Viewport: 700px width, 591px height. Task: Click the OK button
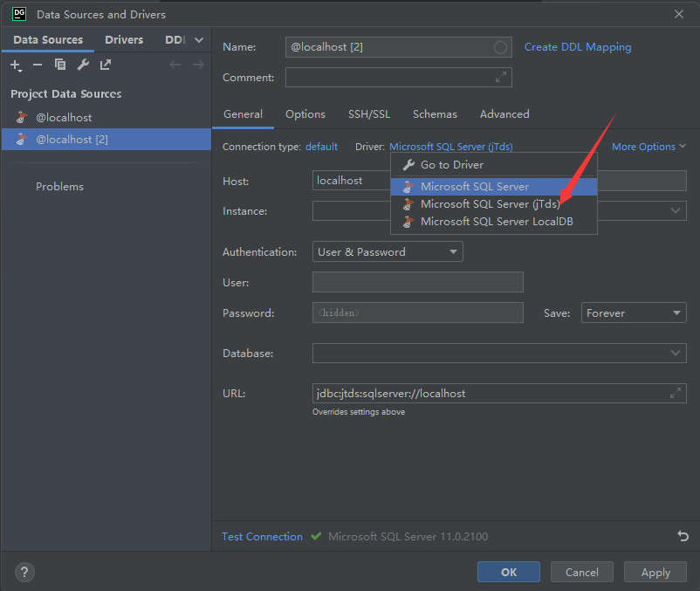pos(509,572)
